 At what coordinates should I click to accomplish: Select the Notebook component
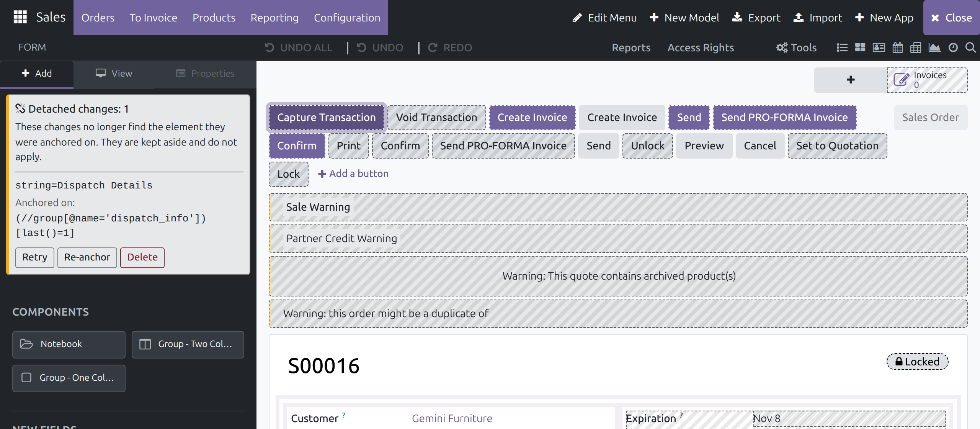69,344
